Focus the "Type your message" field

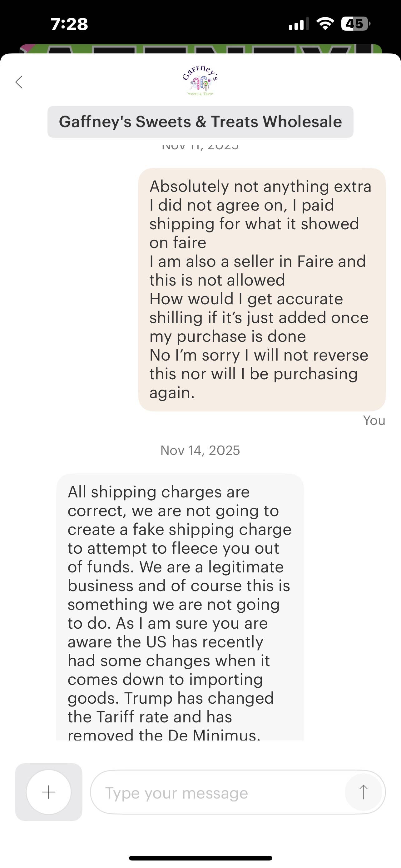click(x=219, y=792)
